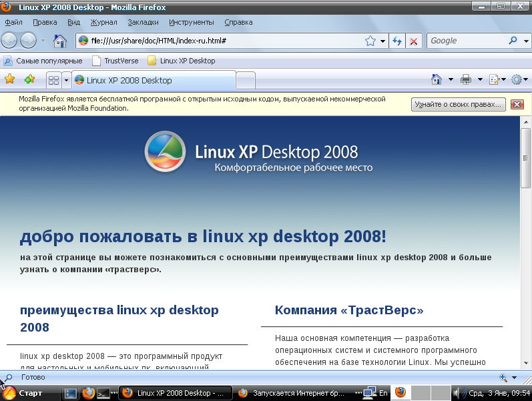Click the heading Компания «ТрастВерс»
Screen dimensions: 532x401
coord(349,310)
